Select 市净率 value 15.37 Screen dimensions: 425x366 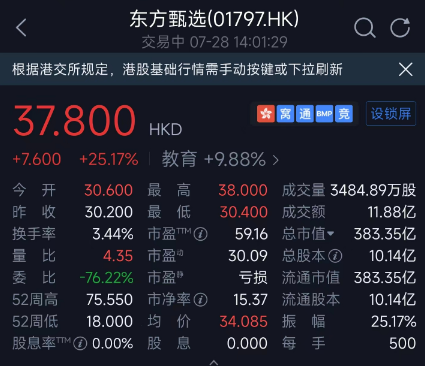pos(250,300)
